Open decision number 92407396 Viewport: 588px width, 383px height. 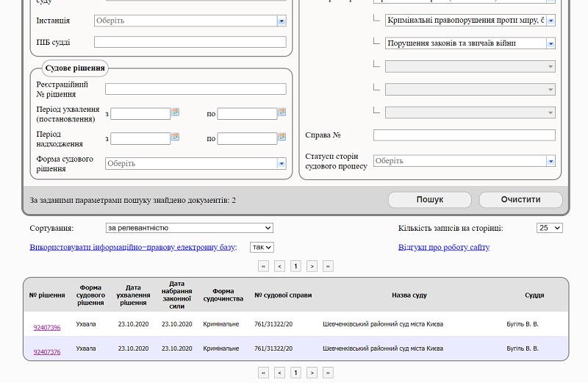coord(47,328)
